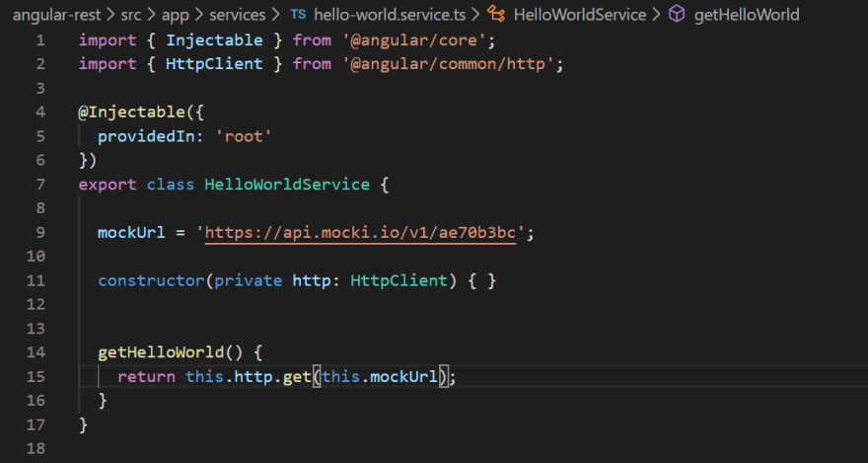Click the TS file type icon
Screen dimensions: 868x463
click(x=298, y=15)
